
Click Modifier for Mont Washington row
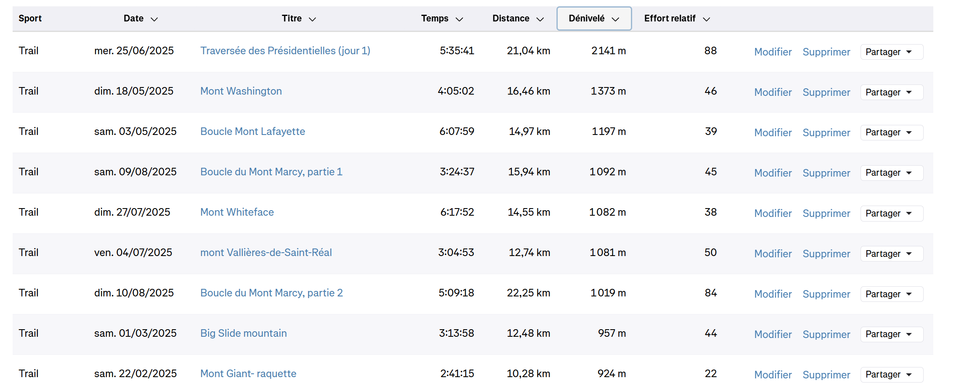pos(773,92)
